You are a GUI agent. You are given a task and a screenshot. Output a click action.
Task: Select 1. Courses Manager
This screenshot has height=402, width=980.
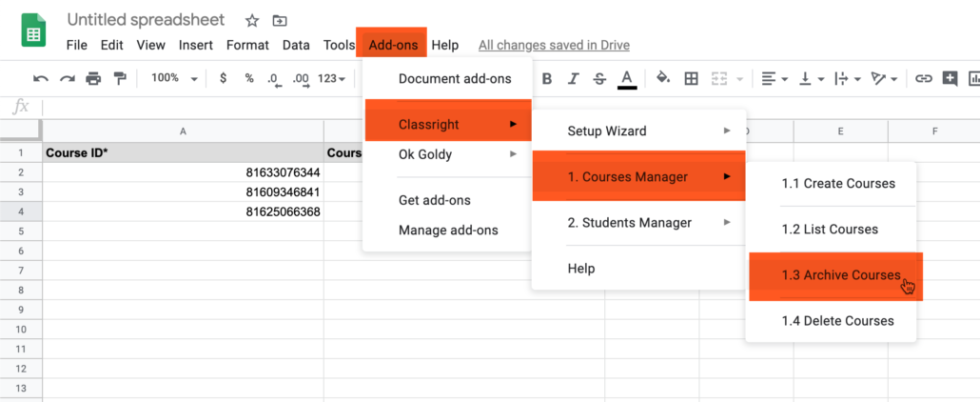638,176
